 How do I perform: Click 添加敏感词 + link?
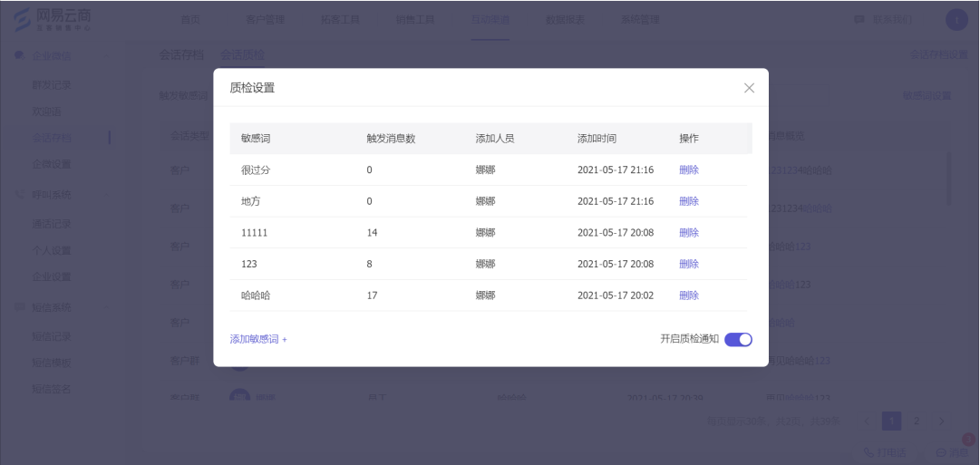pyautogui.click(x=258, y=339)
